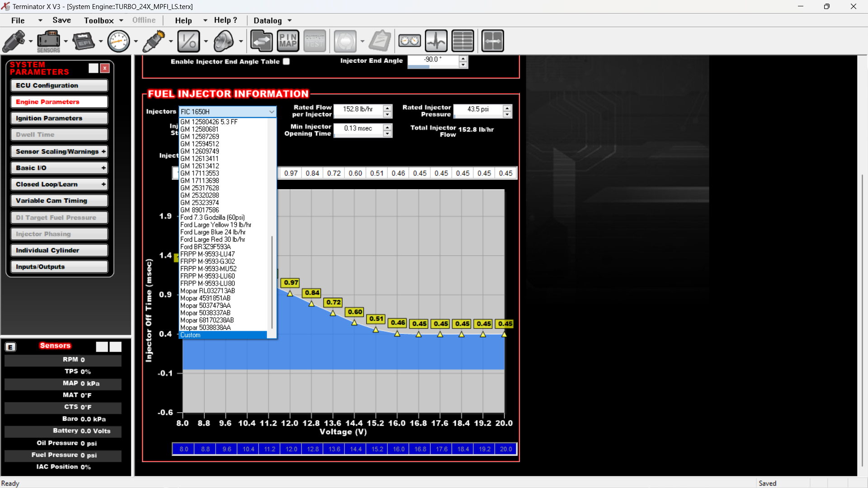Open the Help menu
The image size is (868, 488).
(x=184, y=20)
